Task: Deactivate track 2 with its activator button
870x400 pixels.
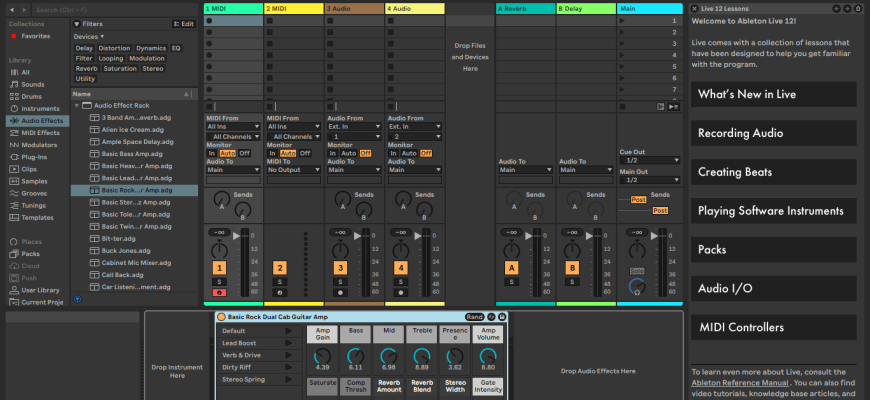Action: 279,268
